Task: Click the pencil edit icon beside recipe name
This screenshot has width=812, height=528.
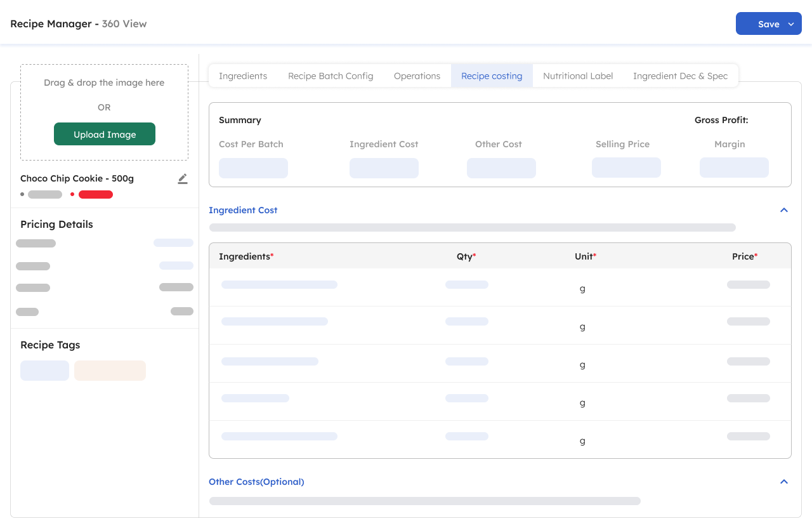Action: [x=183, y=179]
